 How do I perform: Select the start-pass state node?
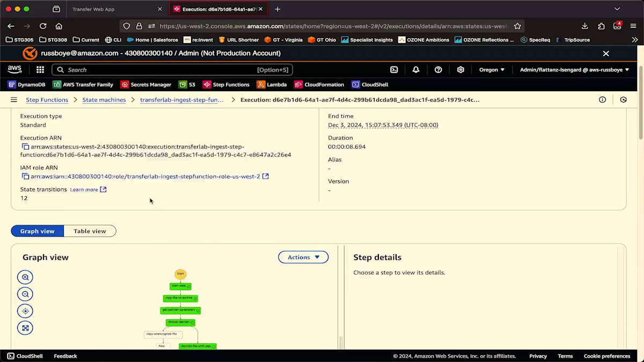pyautogui.click(x=180, y=286)
